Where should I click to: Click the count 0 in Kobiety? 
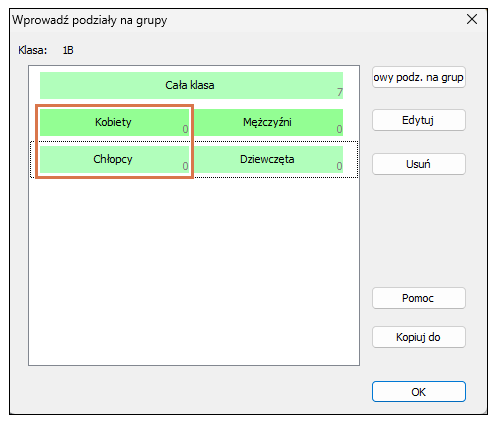point(185,129)
